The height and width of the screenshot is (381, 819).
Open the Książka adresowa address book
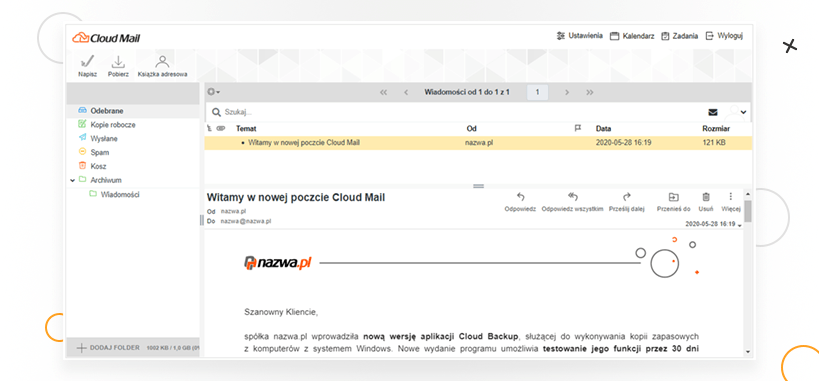(x=162, y=66)
